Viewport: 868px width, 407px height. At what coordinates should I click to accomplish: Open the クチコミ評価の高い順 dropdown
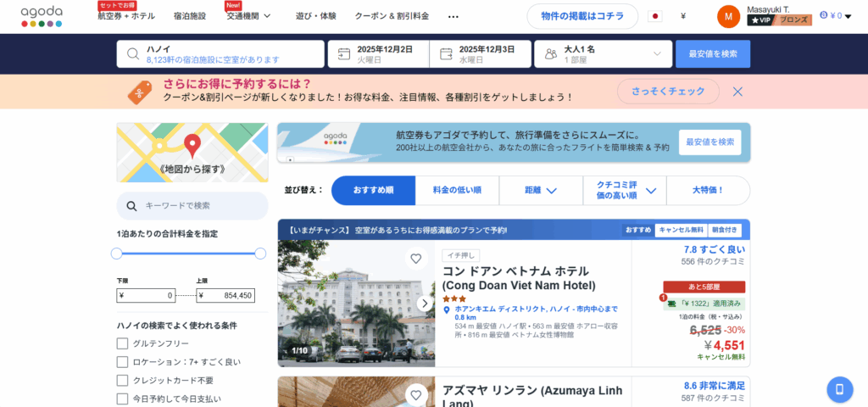pyautogui.click(x=624, y=191)
